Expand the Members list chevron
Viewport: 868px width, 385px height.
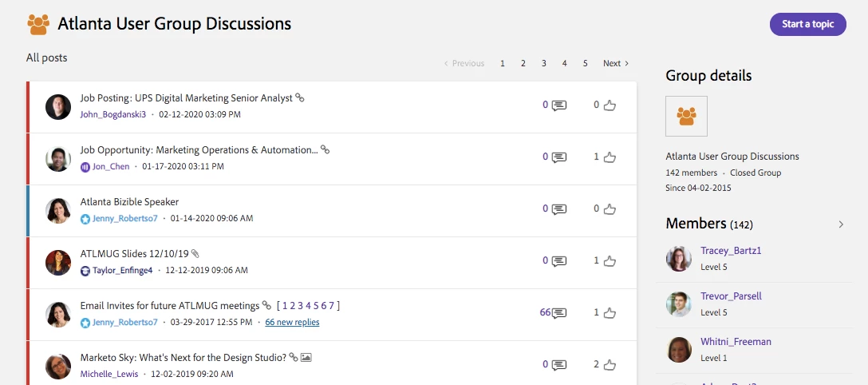point(841,224)
